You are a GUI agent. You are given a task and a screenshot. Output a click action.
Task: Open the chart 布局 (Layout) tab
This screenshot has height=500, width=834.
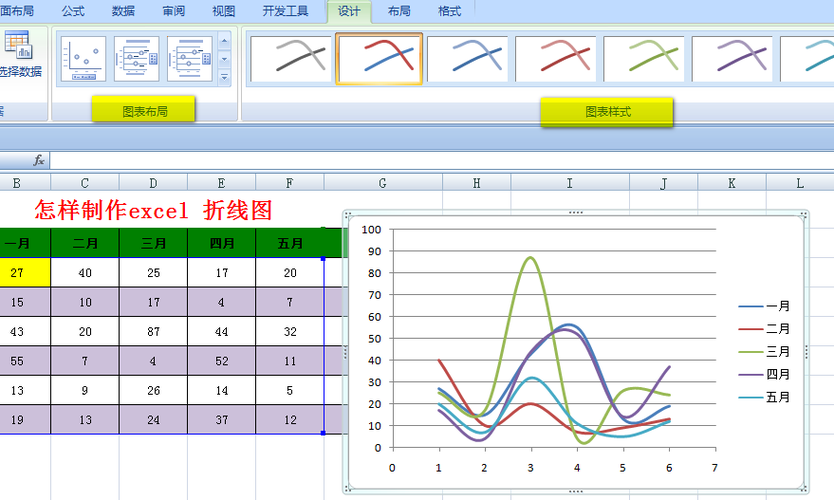pyautogui.click(x=399, y=11)
